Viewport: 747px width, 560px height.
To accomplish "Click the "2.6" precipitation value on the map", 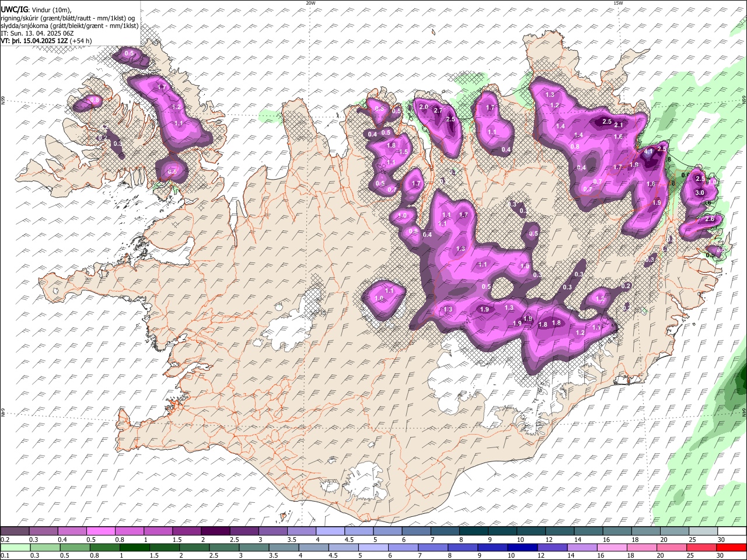I will pyautogui.click(x=710, y=219).
